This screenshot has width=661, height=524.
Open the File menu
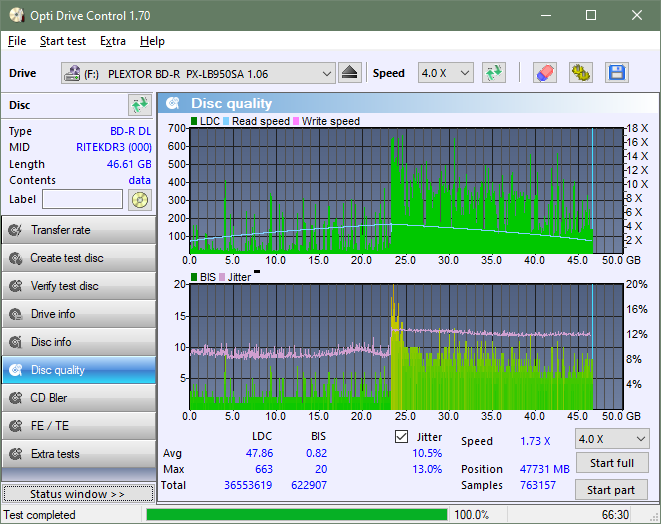point(17,41)
